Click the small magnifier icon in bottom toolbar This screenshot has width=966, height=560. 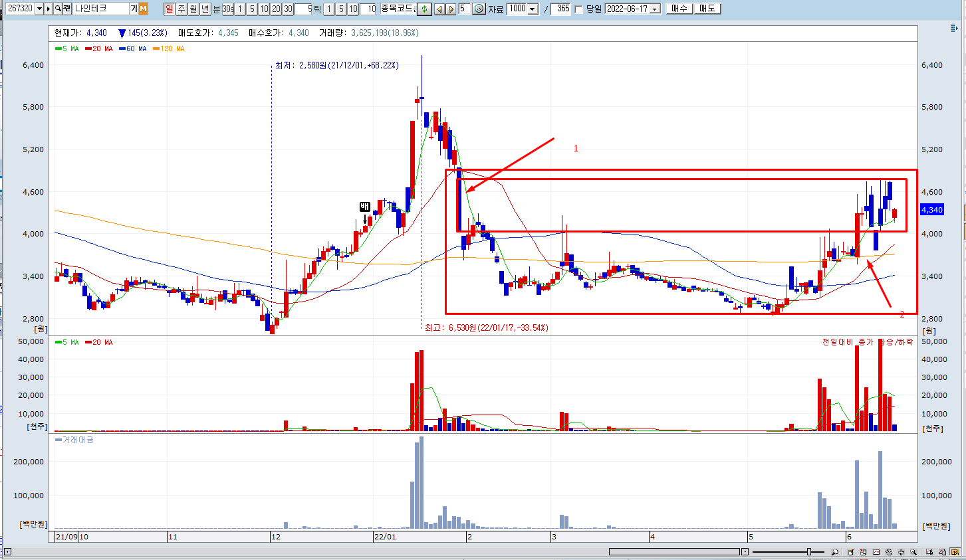(913, 552)
